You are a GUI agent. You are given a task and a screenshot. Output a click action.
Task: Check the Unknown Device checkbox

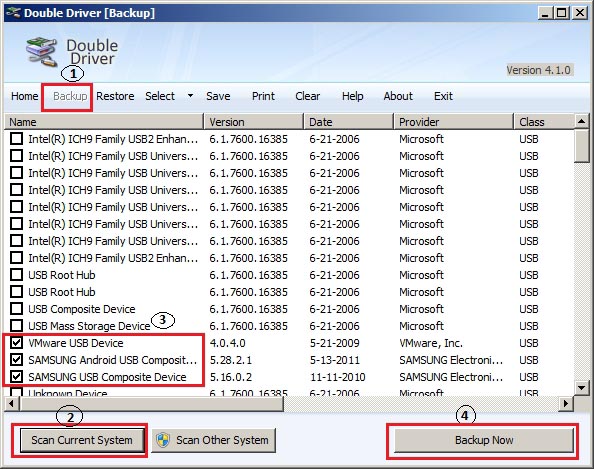point(16,392)
